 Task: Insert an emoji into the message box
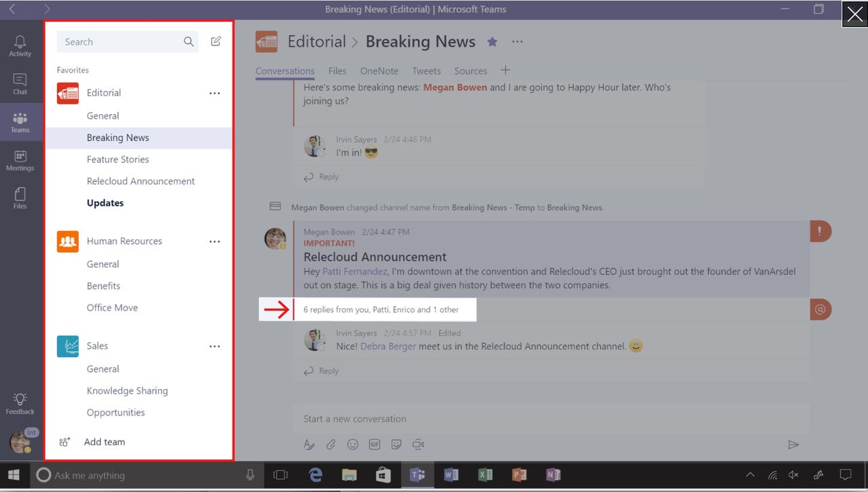click(x=353, y=444)
